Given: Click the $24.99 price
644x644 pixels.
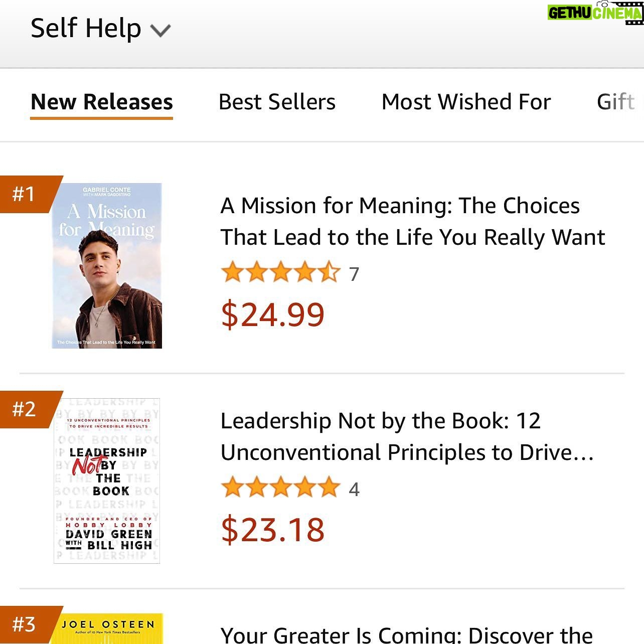Looking at the screenshot, I should (273, 314).
